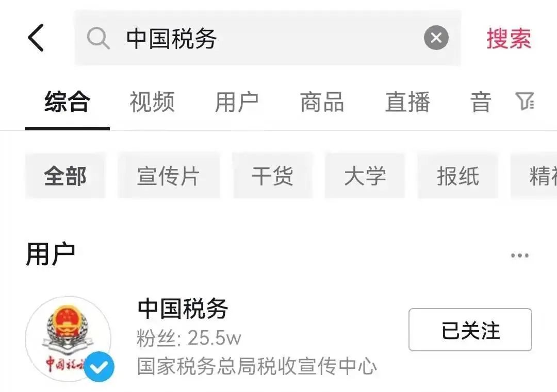
Task: Open the 商品 tab
Action: 322,102
